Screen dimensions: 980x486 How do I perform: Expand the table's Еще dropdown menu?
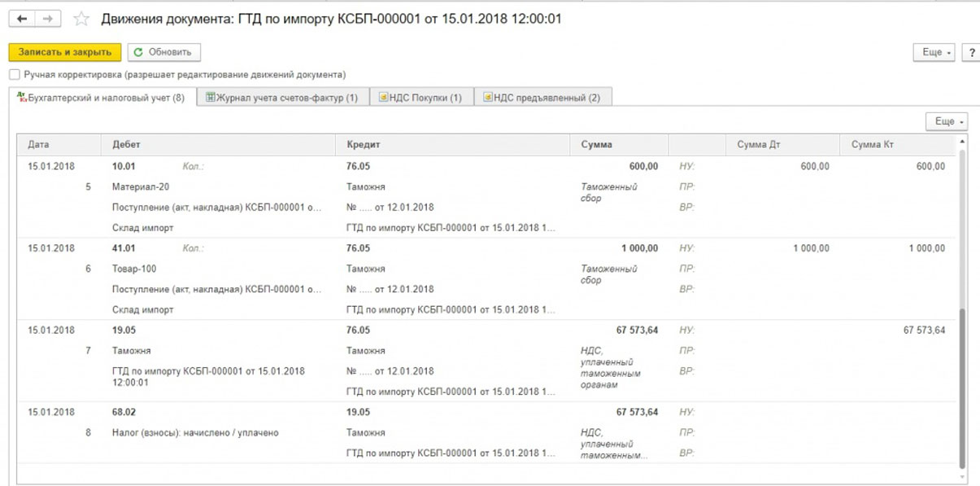pos(947,121)
